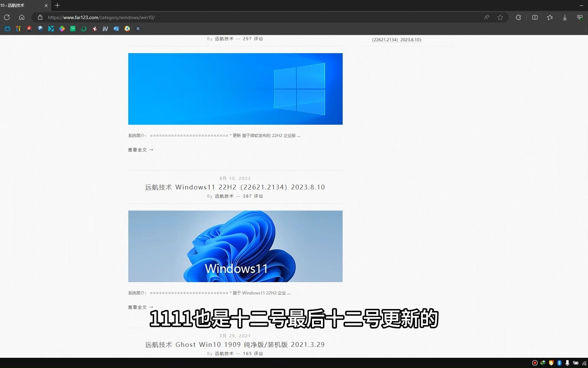Open the Windows 10 blue wallpaper thumbnail
The height and width of the screenshot is (368, 588).
point(235,89)
